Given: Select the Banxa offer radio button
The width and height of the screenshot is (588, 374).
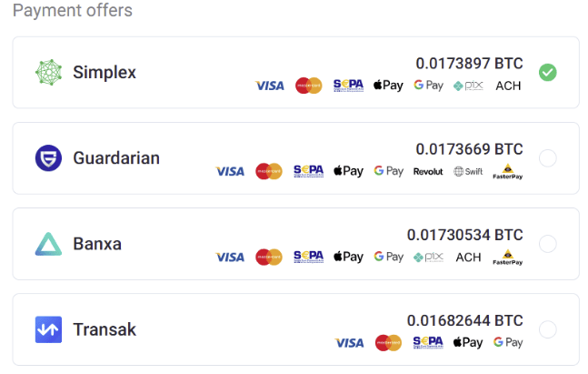Looking at the screenshot, I should pos(547,244).
